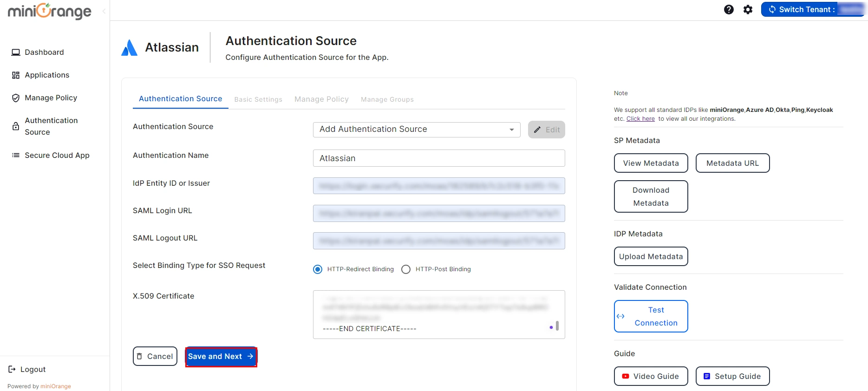This screenshot has height=391, width=868.
Task: Select HTTP-Redirect Binding radio button
Action: point(318,269)
